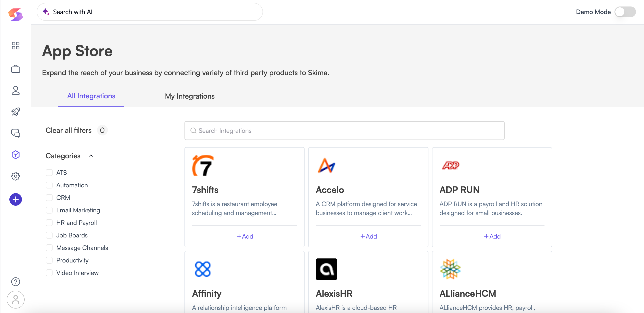Click the settings gear icon
The image size is (644, 313).
pos(15,176)
